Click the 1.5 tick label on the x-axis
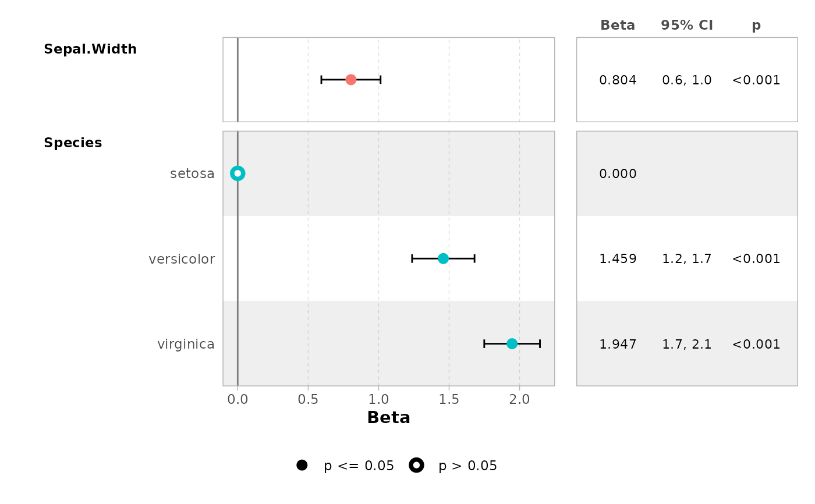815x504 pixels. coord(449,400)
